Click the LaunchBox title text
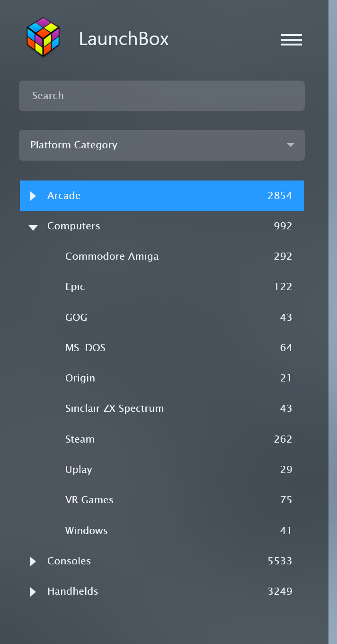 click(124, 39)
